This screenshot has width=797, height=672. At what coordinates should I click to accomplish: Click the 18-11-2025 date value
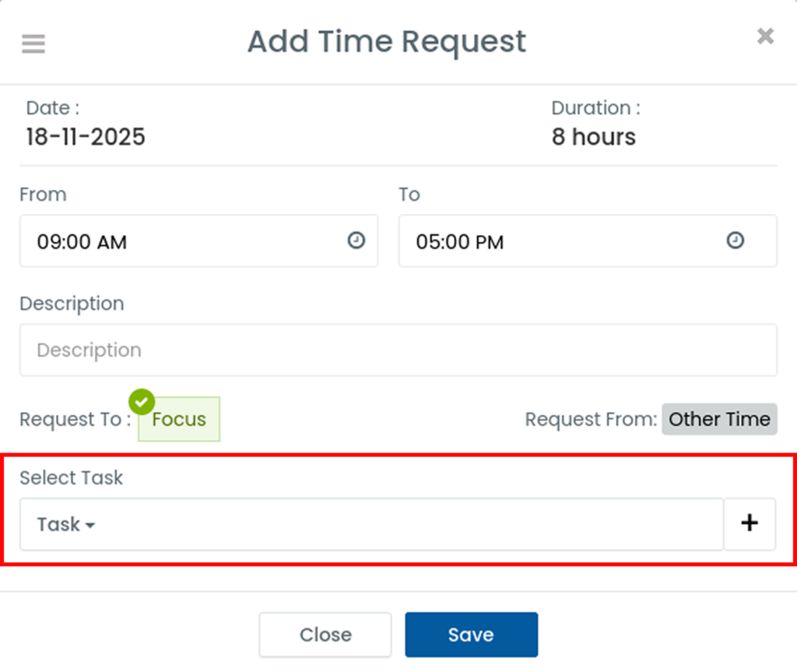tap(86, 137)
